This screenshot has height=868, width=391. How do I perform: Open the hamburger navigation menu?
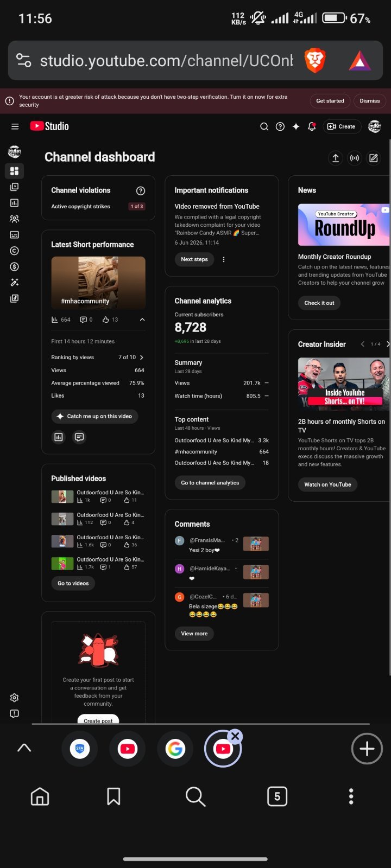15,126
